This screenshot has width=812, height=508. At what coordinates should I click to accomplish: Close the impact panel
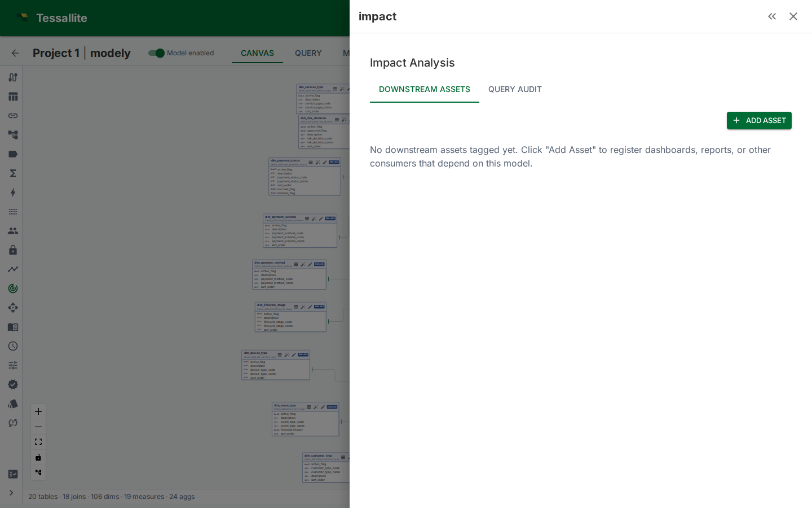(793, 16)
